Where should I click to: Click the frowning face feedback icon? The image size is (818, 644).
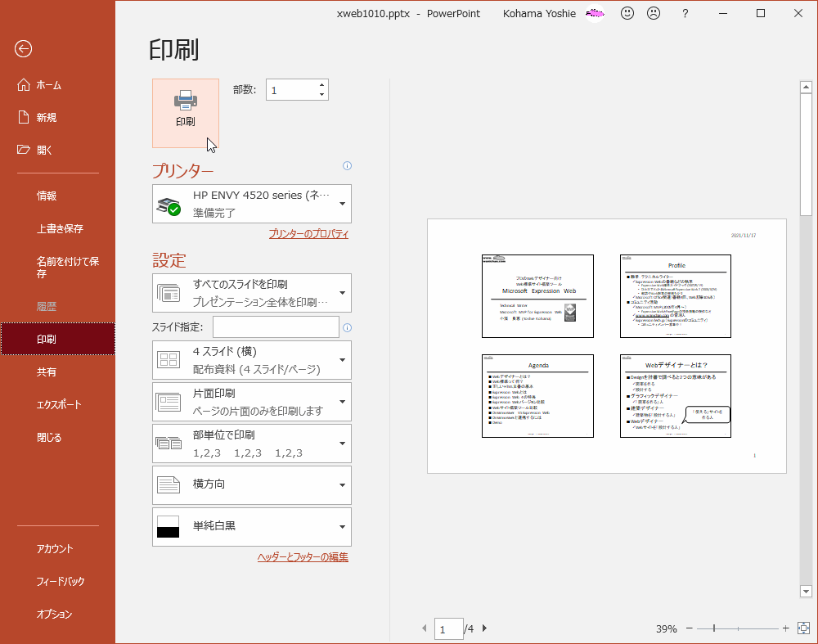point(653,14)
